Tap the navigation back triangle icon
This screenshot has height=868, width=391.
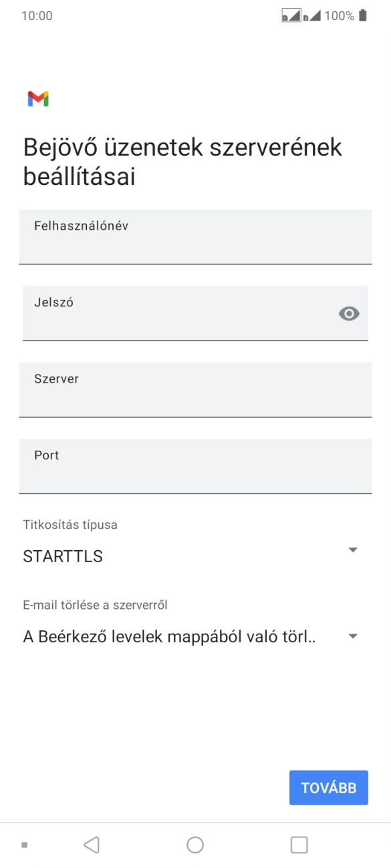[92, 844]
